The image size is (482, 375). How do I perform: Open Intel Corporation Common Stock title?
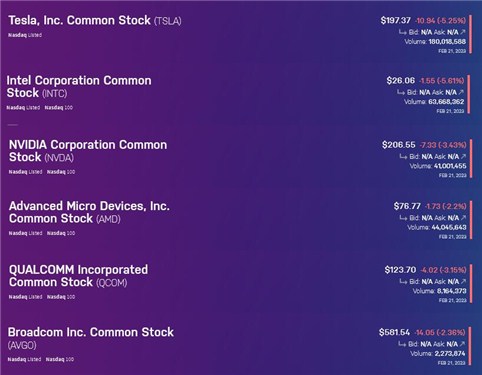click(x=79, y=87)
